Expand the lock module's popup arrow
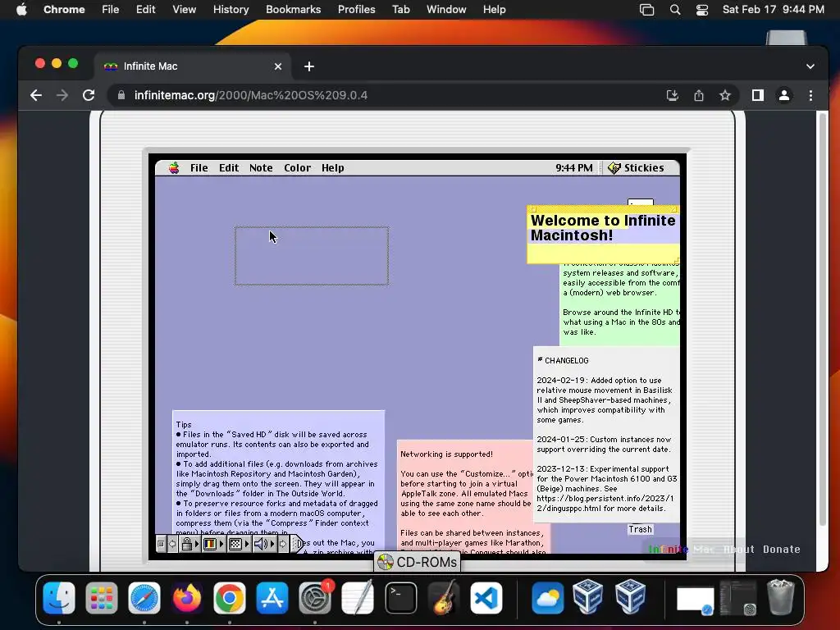Viewport: 840px width, 630px height. click(197, 544)
